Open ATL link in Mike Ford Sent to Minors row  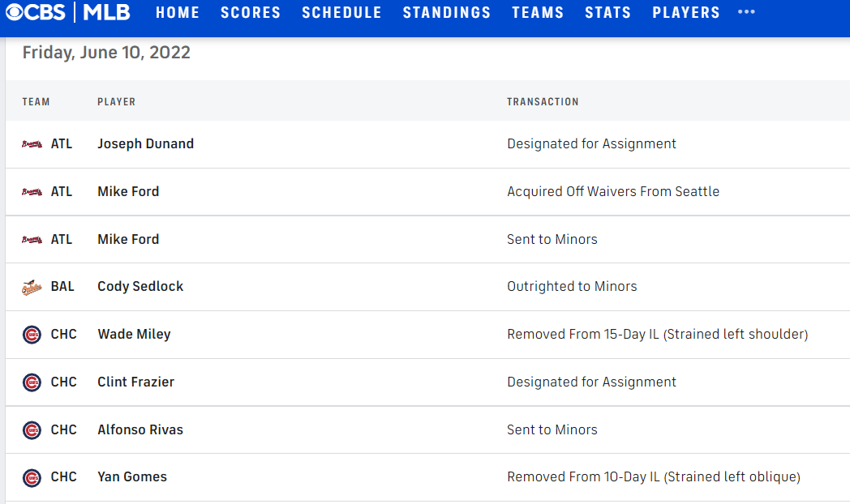pos(62,239)
